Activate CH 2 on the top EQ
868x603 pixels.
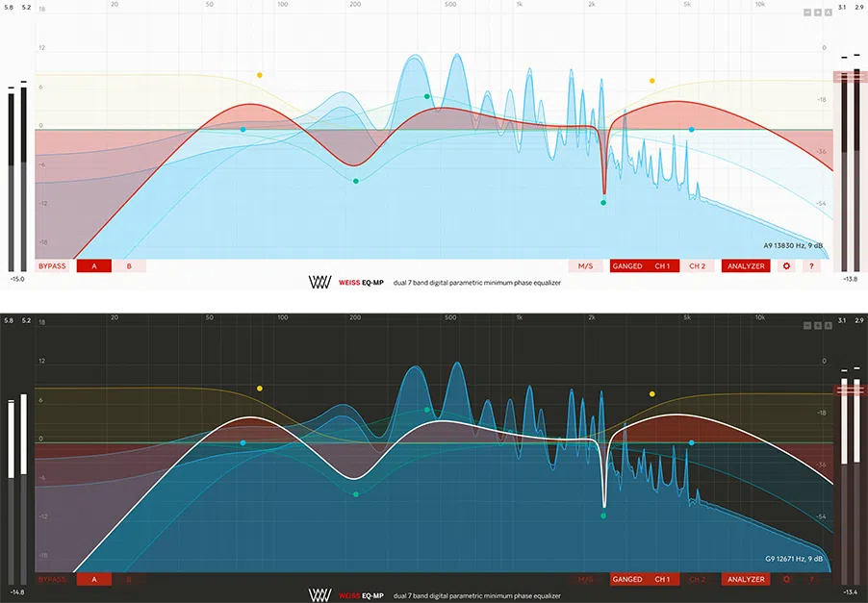tap(698, 265)
